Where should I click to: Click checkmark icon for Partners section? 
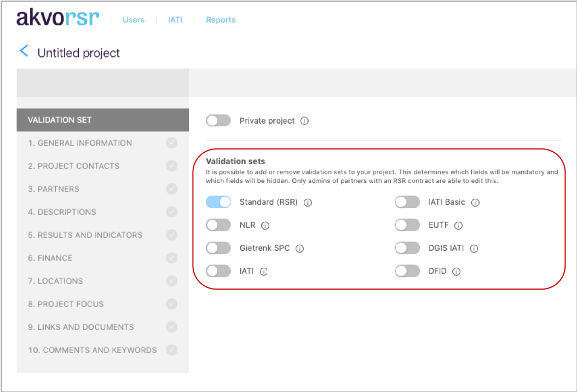click(171, 189)
